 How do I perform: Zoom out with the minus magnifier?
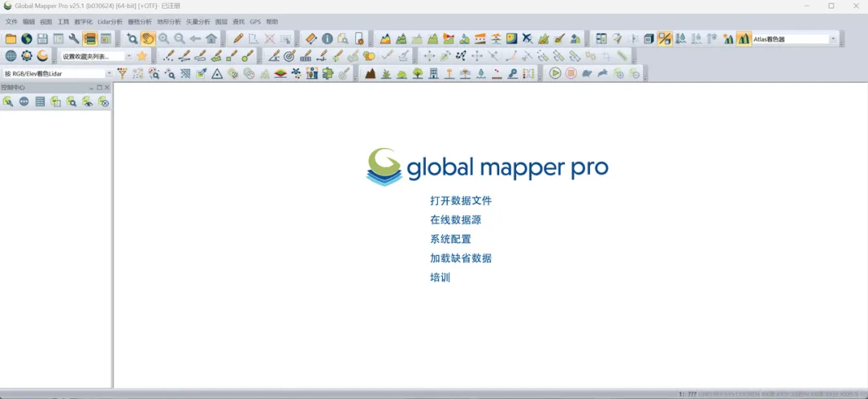[x=179, y=39]
